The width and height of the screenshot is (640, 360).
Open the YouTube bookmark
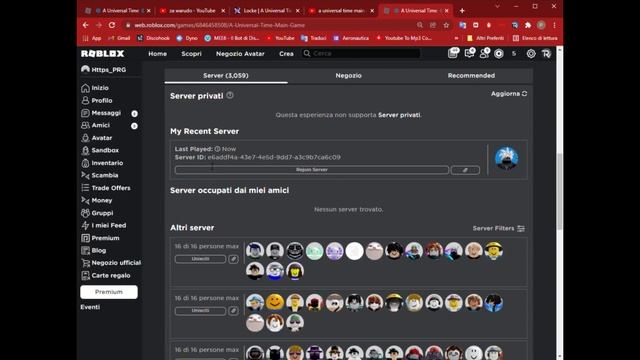[x=280, y=38]
